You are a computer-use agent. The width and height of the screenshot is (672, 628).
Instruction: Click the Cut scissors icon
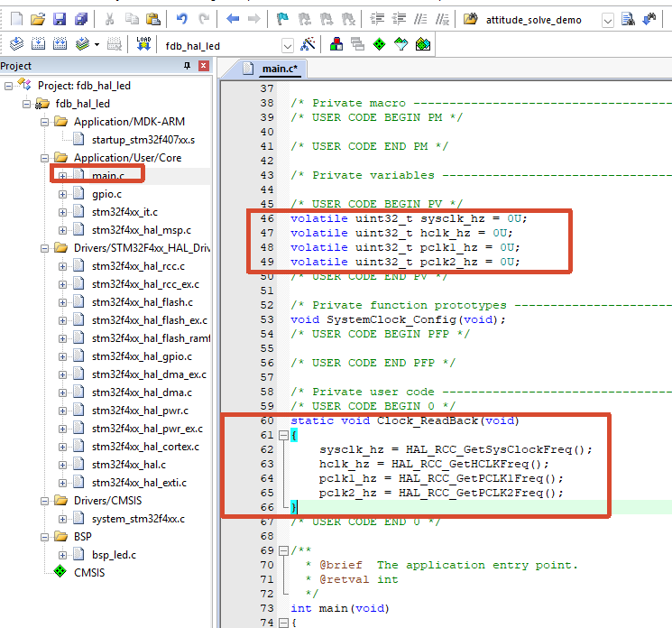pos(110,19)
